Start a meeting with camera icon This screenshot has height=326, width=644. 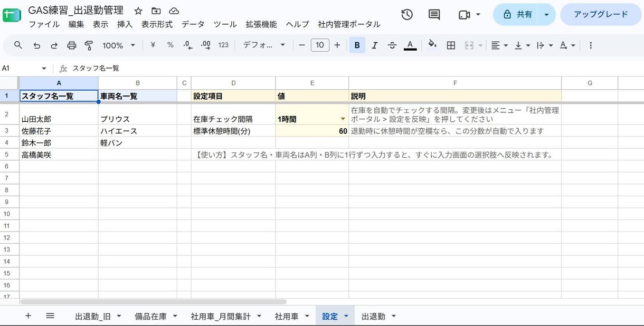coord(465,15)
